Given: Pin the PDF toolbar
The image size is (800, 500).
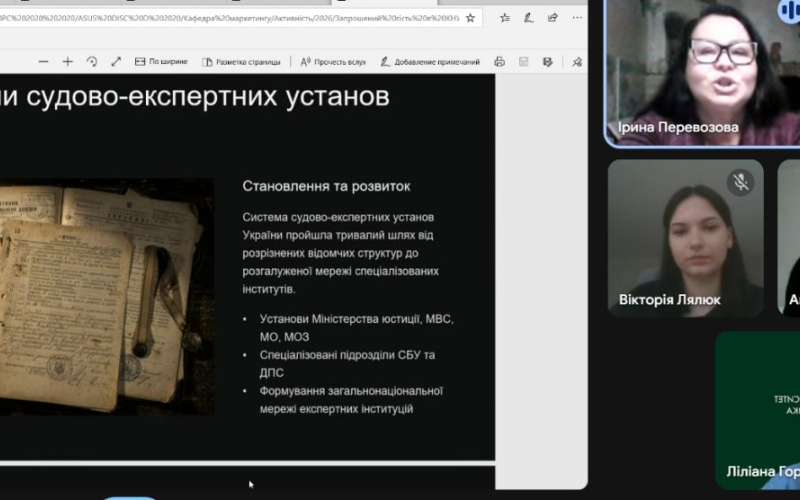Looking at the screenshot, I should [577, 62].
